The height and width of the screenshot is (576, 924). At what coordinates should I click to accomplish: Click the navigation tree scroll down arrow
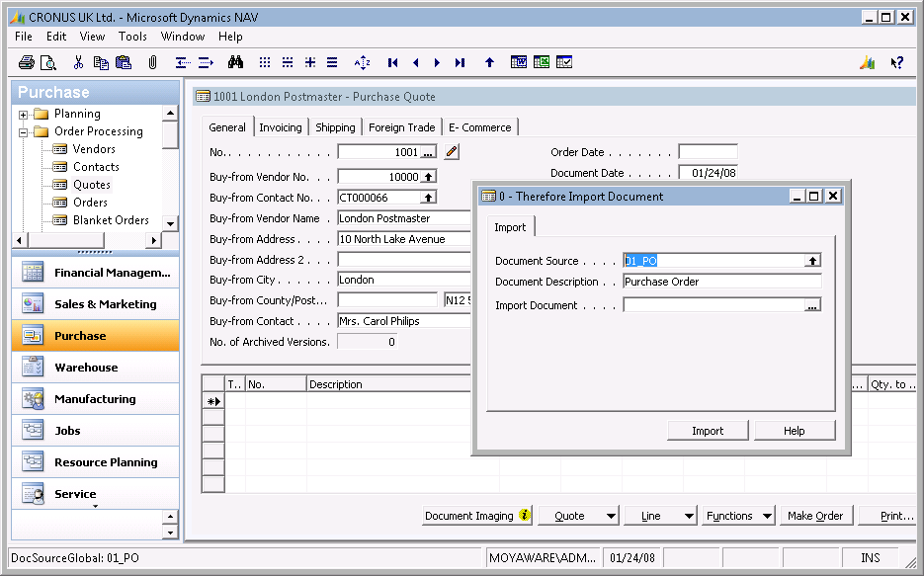[x=170, y=224]
